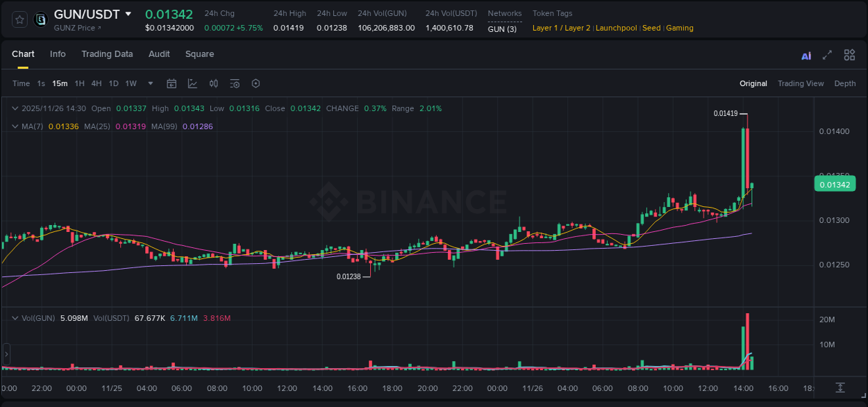Viewport: 868px width, 407px height.
Task: Expand the chart to fullscreen
Action: tap(826, 55)
